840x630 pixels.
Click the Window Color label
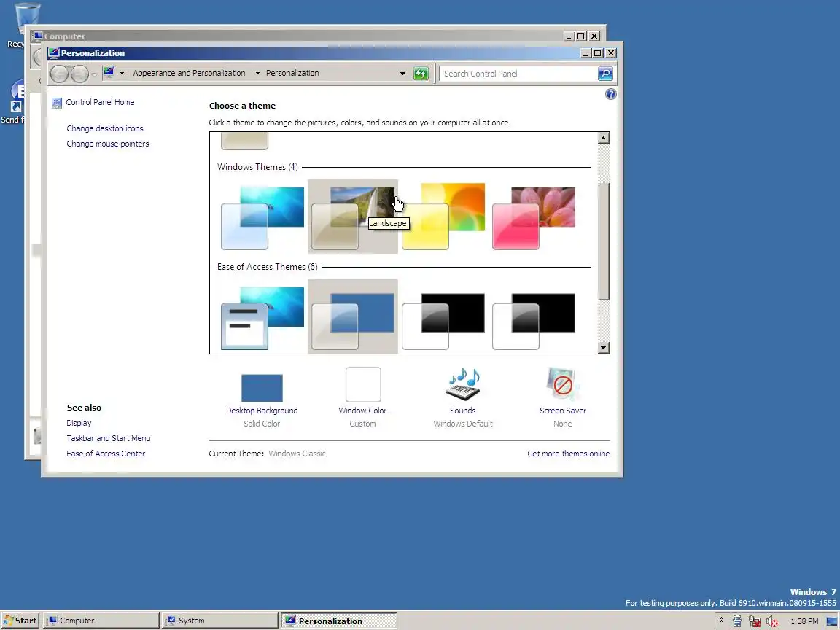362,411
